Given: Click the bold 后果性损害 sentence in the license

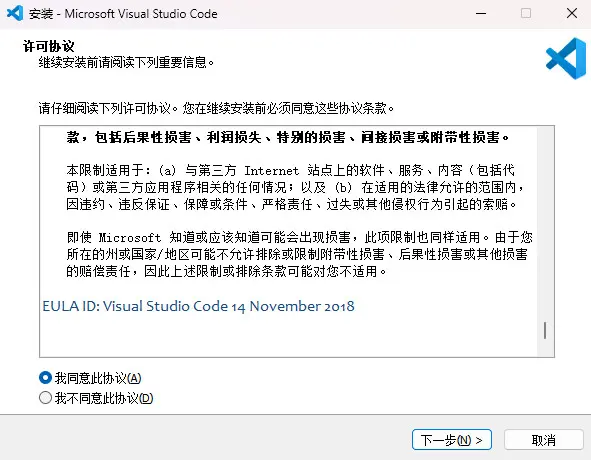Looking at the screenshot, I should tap(288, 137).
